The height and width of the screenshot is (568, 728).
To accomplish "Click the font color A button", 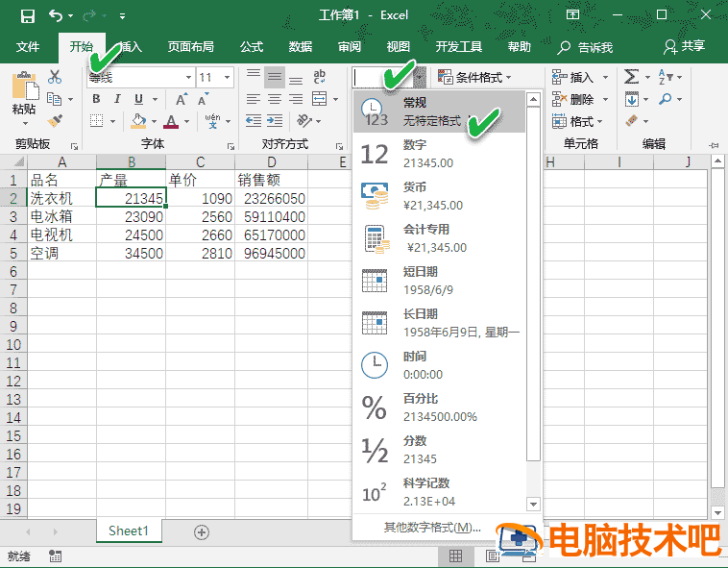I will click(x=171, y=121).
